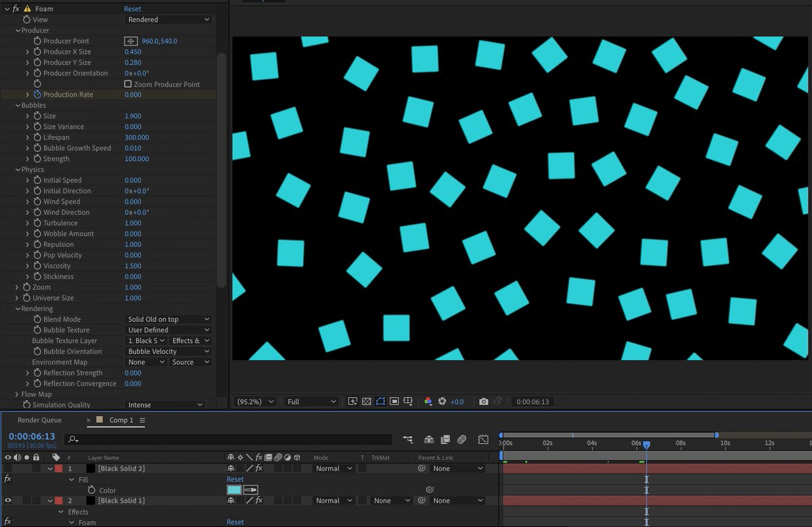Enable Zoom Producer Point checkbox

pos(128,84)
